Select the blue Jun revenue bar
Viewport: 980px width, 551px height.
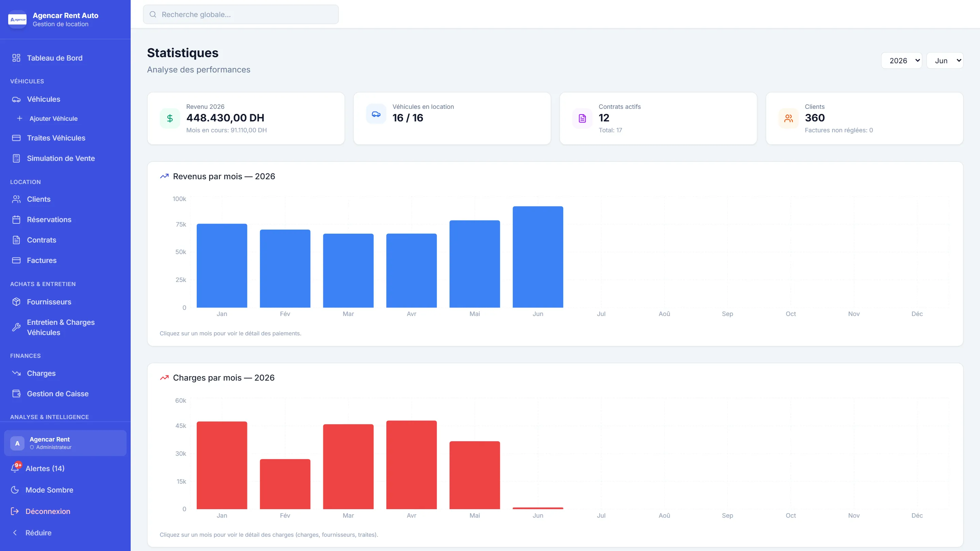(538, 257)
